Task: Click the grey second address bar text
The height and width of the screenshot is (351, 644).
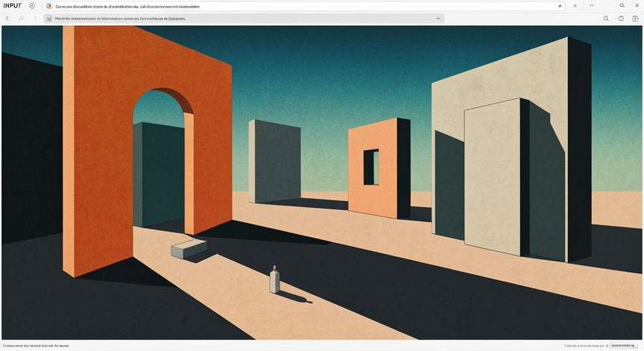Action: 120,19
